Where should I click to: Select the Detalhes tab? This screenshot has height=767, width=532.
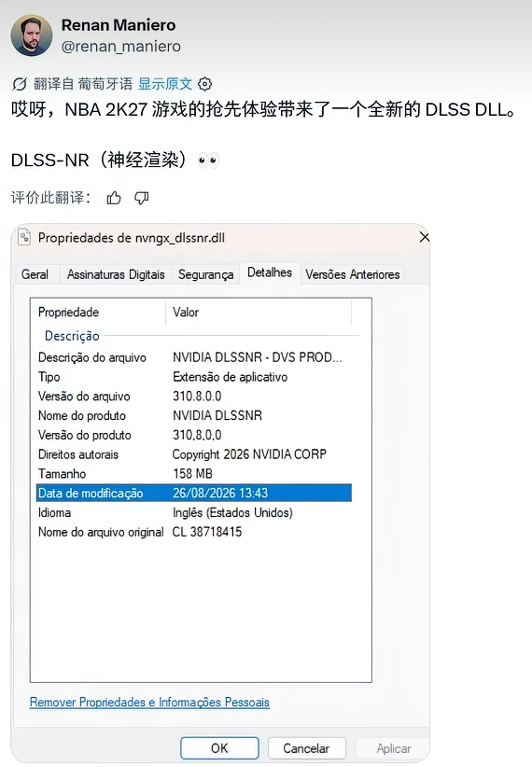270,272
